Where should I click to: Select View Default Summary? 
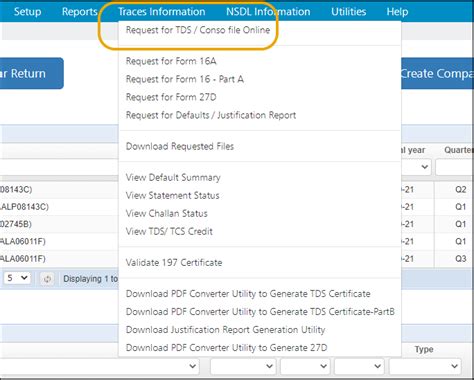173,177
